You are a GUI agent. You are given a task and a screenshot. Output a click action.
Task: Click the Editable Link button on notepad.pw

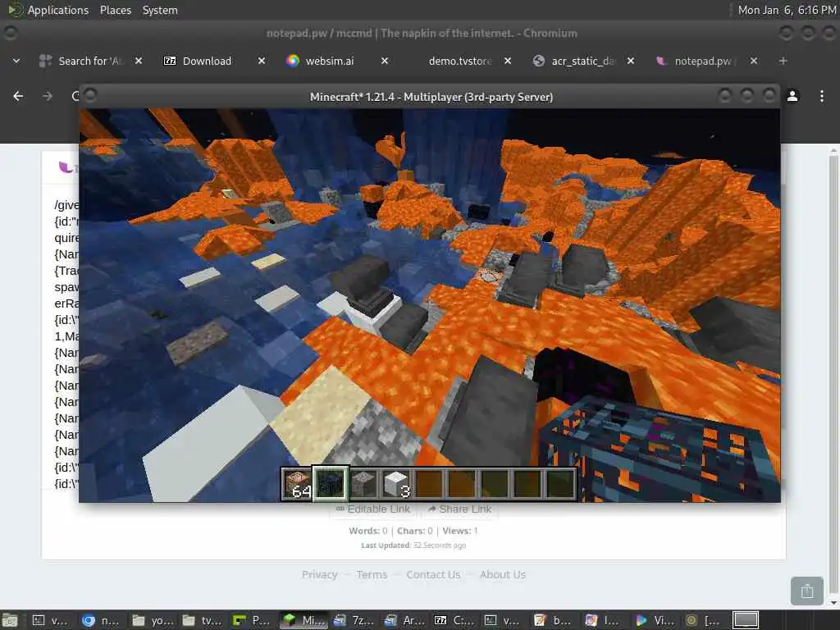click(373, 509)
